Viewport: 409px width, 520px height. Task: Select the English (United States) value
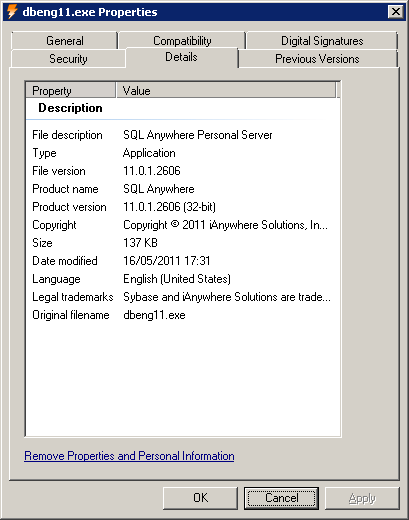(x=177, y=279)
